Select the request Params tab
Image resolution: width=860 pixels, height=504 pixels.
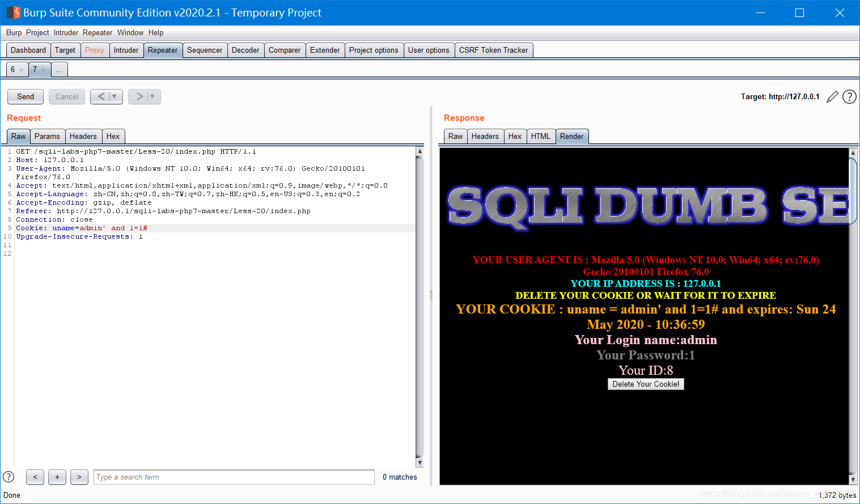coord(47,136)
